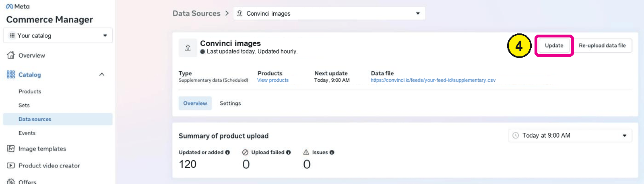Click the Commerce Manager title
This screenshot has width=644, height=184.
click(x=50, y=19)
